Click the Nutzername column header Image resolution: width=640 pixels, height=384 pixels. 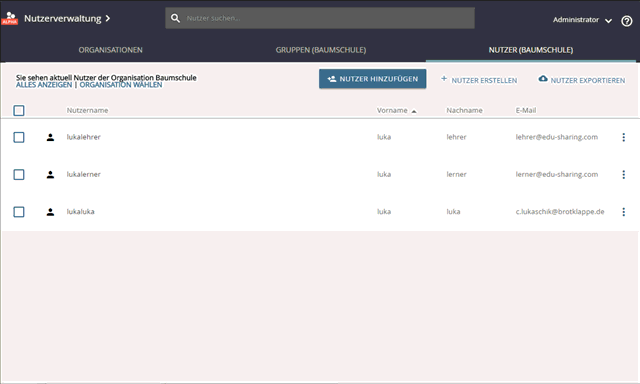(87, 110)
